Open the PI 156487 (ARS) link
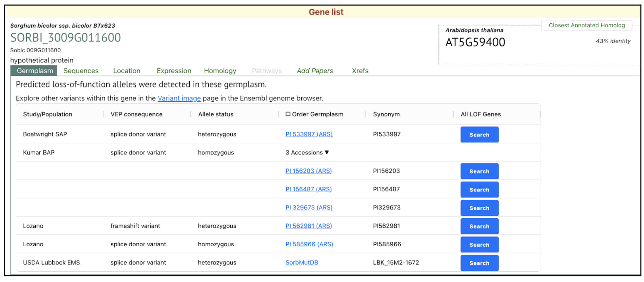Viewport: 644px width, 282px height. pyautogui.click(x=309, y=189)
